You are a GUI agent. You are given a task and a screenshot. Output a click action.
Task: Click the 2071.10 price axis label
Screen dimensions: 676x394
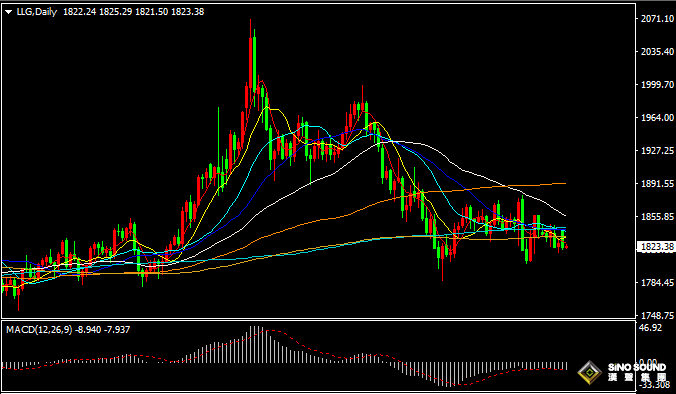pyautogui.click(x=657, y=19)
